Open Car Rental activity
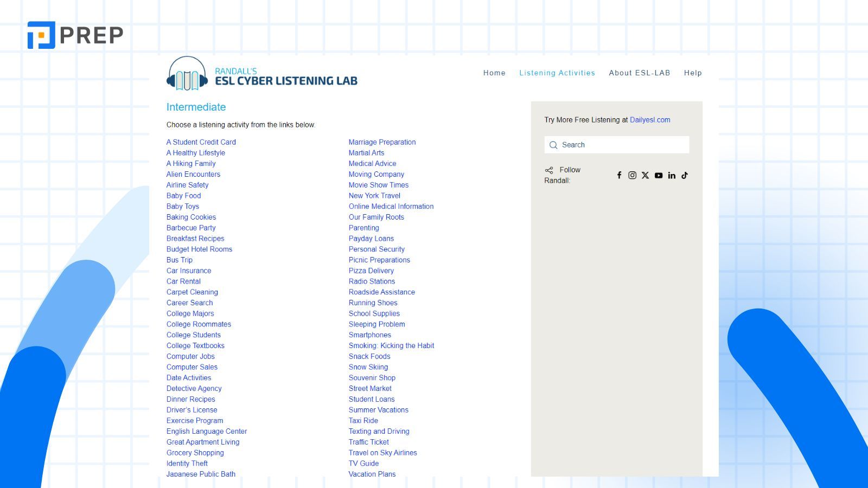 point(183,281)
